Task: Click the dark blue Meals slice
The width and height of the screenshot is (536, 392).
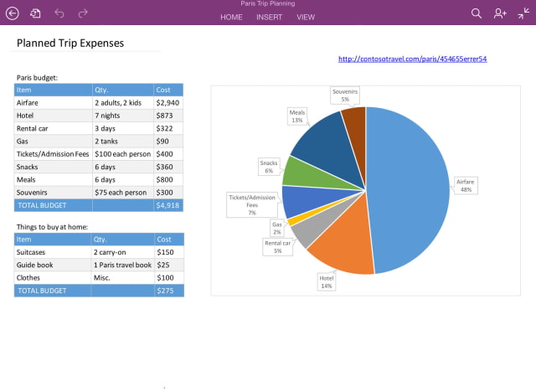Action: pyautogui.click(x=317, y=138)
